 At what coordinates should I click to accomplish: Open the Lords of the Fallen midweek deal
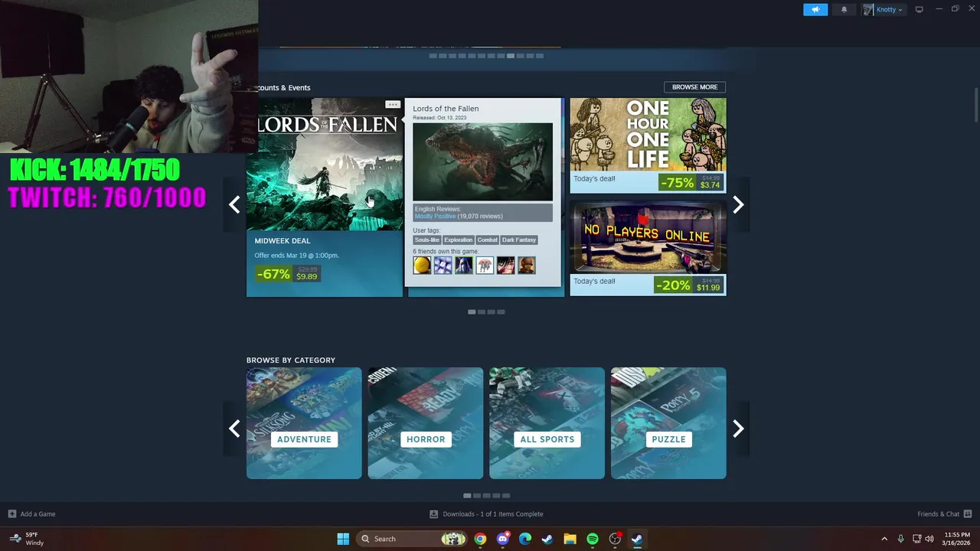[325, 197]
